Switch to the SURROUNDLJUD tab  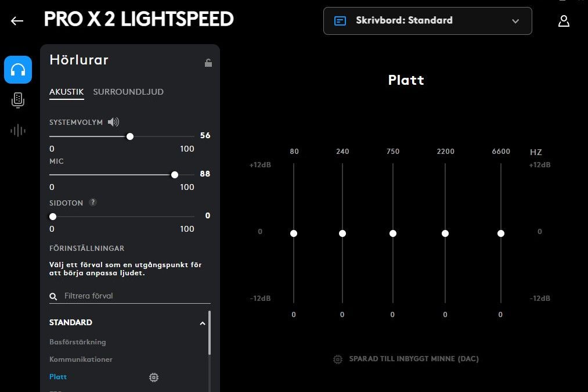point(128,92)
